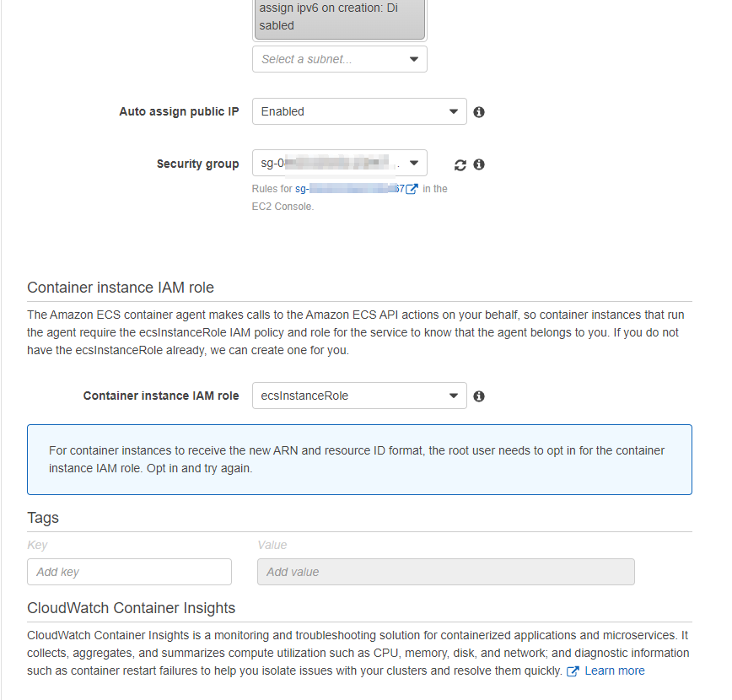Refresh the Security group list
The width and height of the screenshot is (732, 700).
[x=460, y=164]
